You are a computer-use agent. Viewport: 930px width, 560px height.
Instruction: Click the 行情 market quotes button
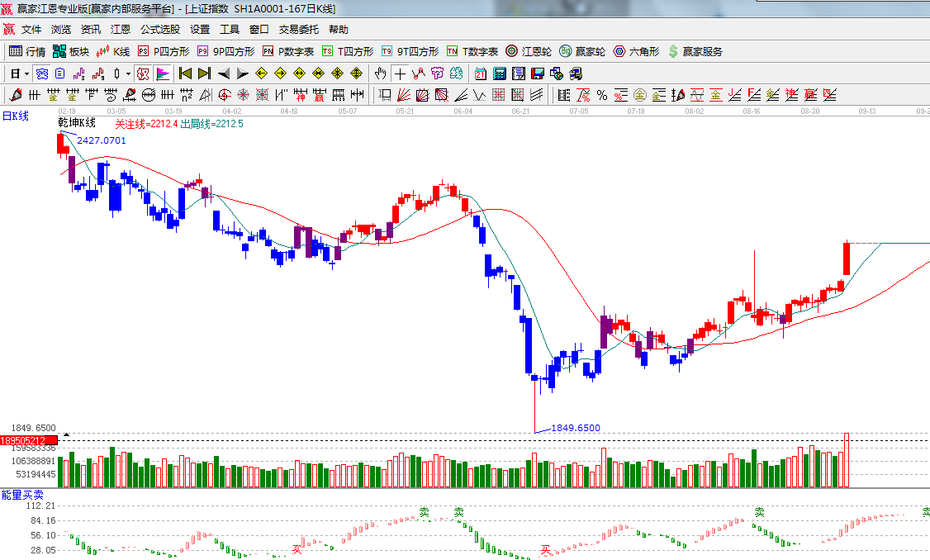coord(27,51)
